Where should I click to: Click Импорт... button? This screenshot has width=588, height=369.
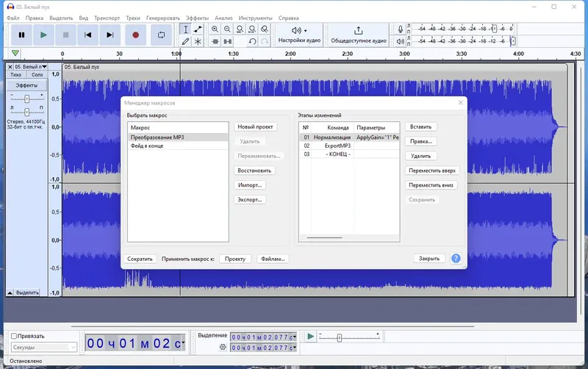click(x=250, y=185)
